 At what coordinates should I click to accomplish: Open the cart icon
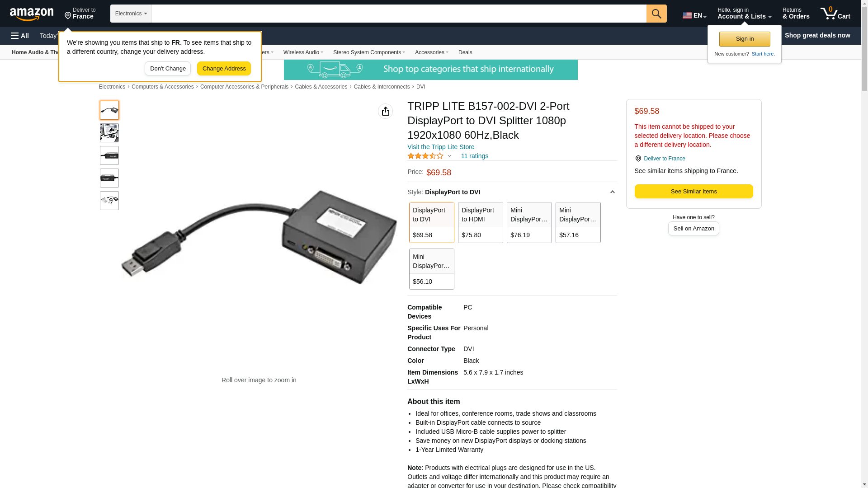[835, 14]
